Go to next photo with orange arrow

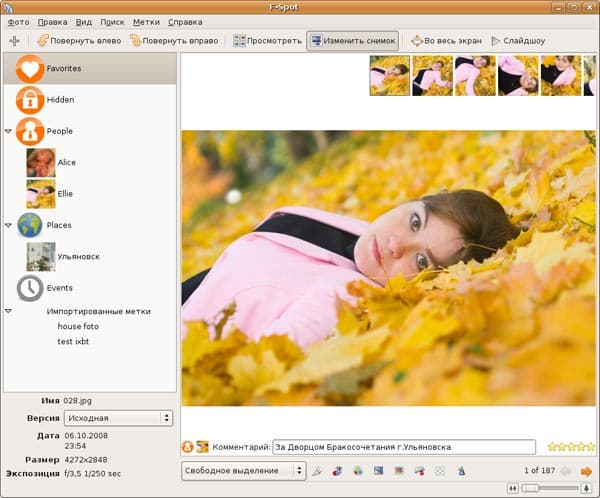coord(586,470)
